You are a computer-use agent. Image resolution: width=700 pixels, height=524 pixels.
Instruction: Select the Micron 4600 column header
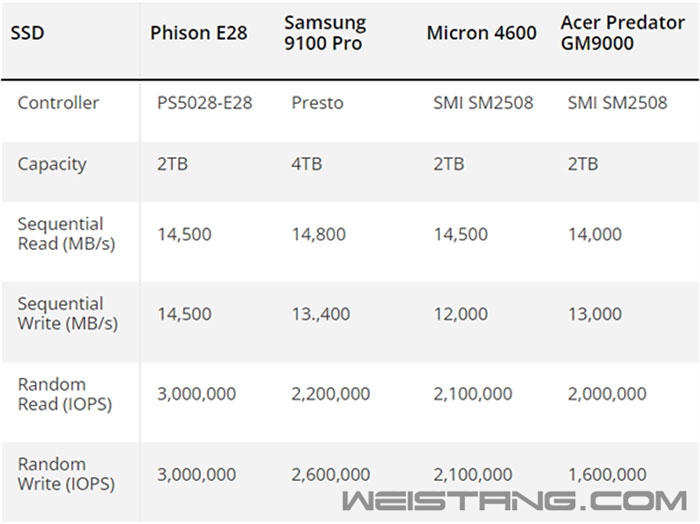[x=481, y=33]
